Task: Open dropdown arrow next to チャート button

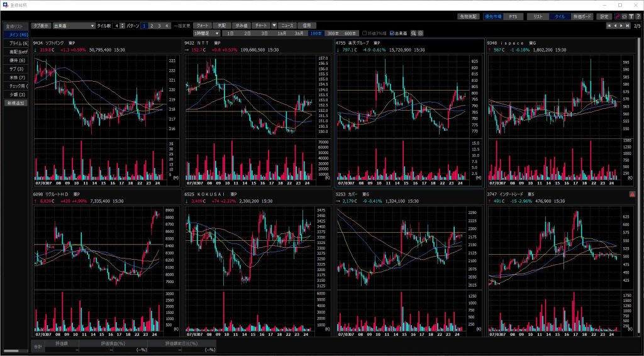Action: (274, 26)
